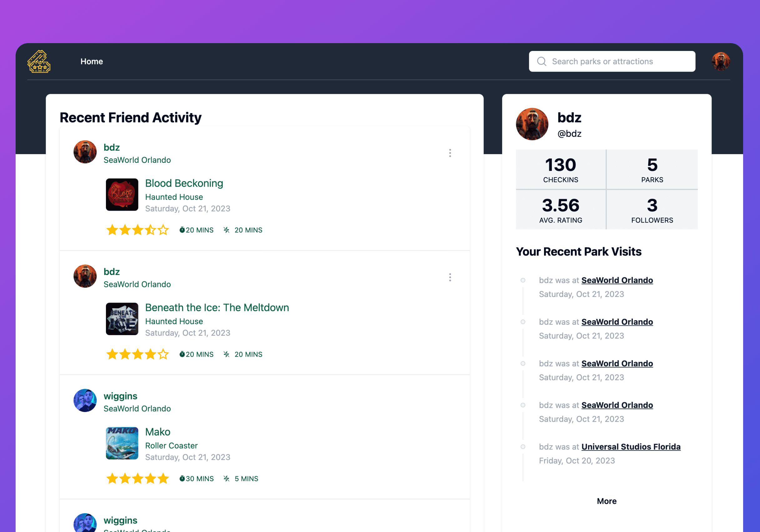Viewport: 760px width, 532px height.
Task: Open the Home menu item
Action: [91, 62]
